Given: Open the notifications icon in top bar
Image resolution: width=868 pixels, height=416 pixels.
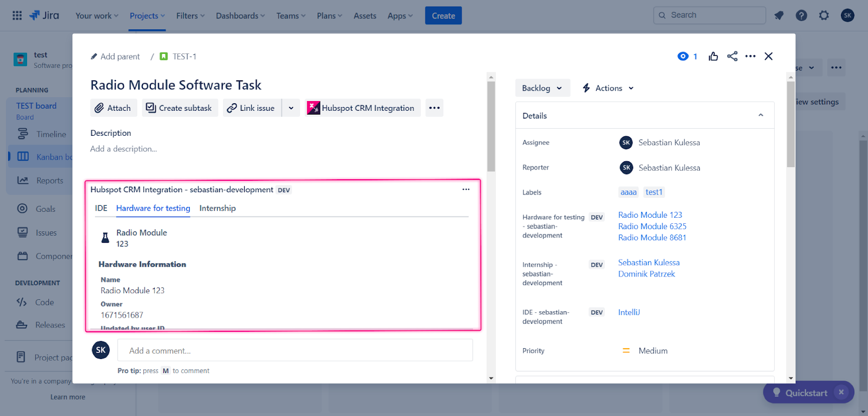Looking at the screenshot, I should pos(779,15).
